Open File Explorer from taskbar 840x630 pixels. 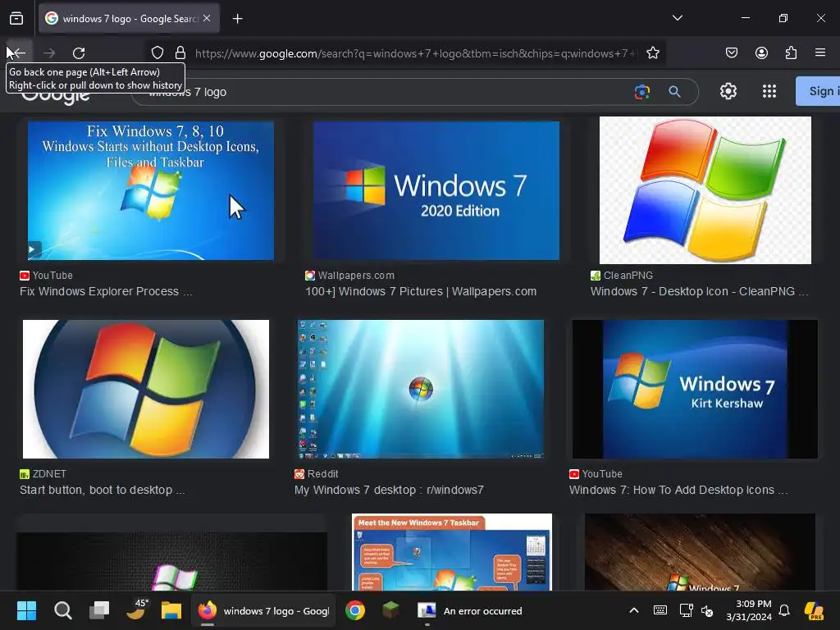tap(171, 610)
